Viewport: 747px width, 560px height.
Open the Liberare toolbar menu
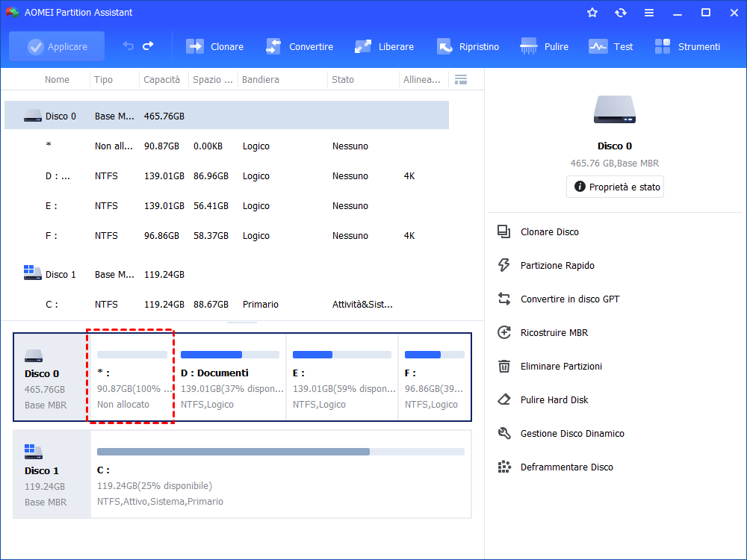click(384, 46)
